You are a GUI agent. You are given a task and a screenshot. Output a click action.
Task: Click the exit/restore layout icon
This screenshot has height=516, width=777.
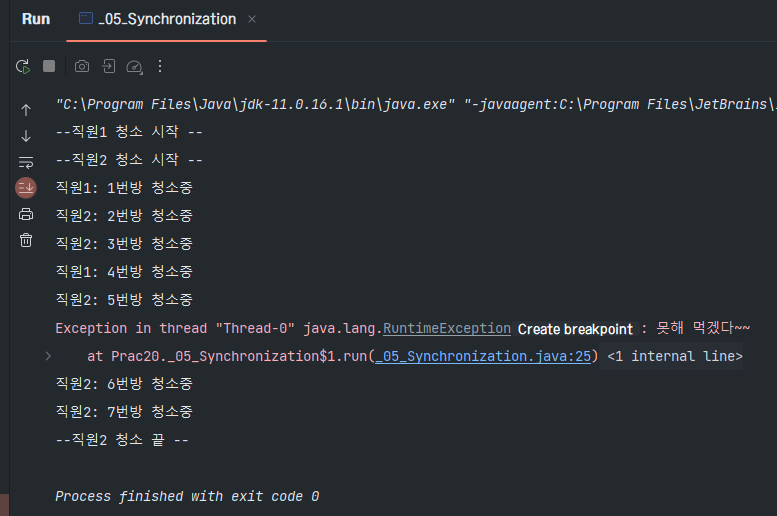point(109,66)
